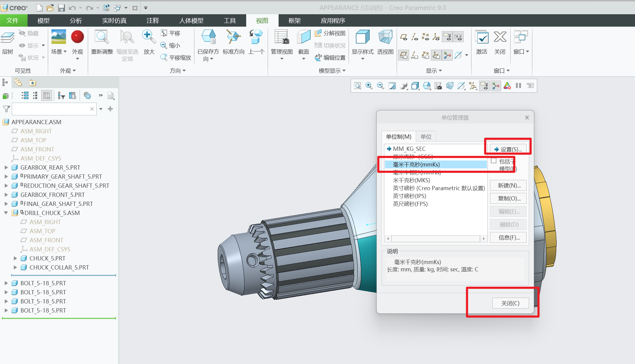Open the Appearance (外观) red sphere
Image resolution: width=635 pixels, height=364 pixels.
[77, 37]
